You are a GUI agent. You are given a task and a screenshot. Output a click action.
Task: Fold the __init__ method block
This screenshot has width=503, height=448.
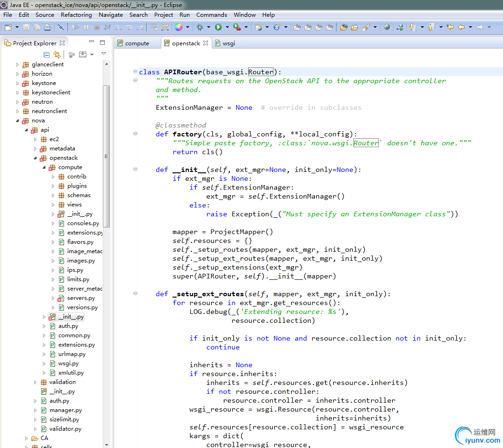click(x=136, y=169)
